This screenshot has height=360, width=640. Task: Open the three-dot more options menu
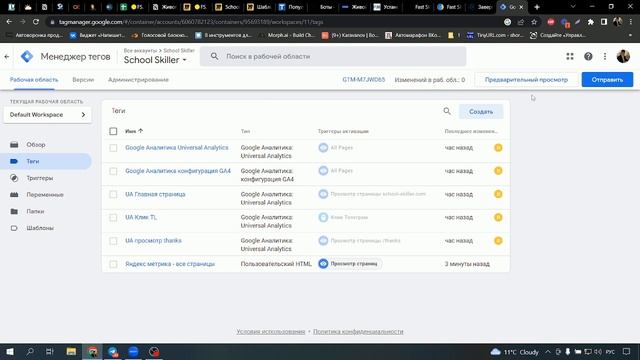click(x=605, y=56)
